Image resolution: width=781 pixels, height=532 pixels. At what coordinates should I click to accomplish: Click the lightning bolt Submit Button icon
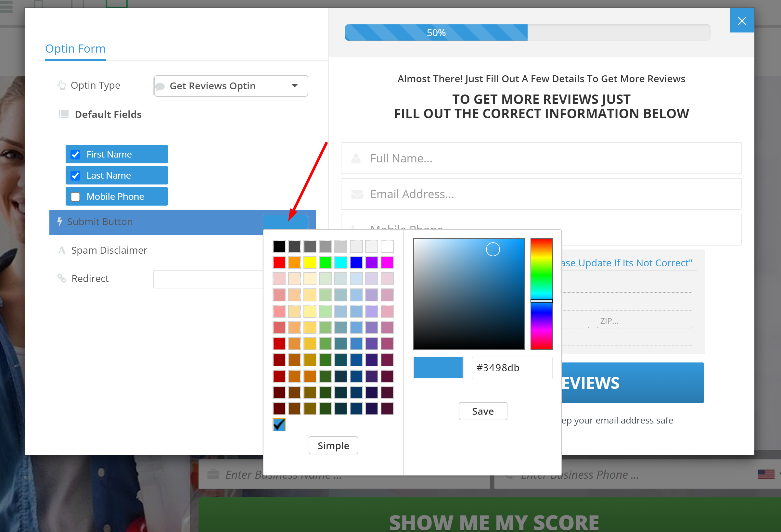pyautogui.click(x=59, y=222)
